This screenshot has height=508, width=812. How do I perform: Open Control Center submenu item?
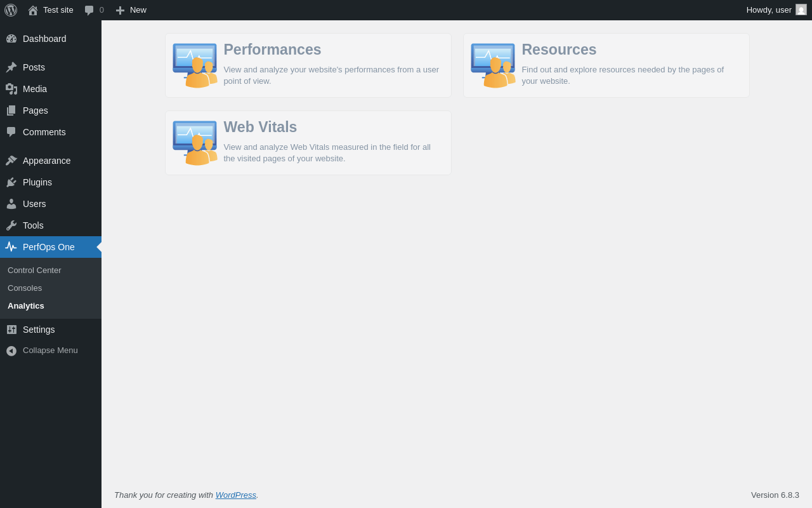point(34,270)
